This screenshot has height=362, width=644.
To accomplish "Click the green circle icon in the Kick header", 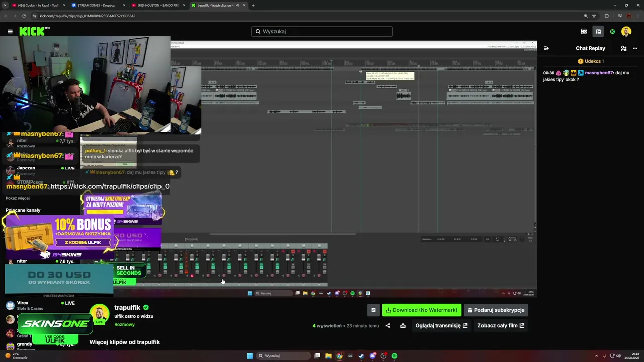I will pos(612,31).
